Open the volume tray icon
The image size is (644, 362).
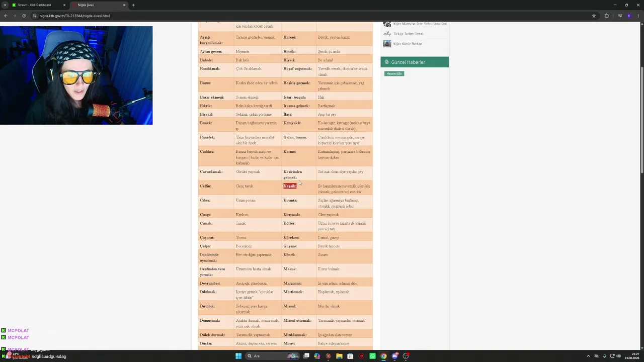(618, 356)
